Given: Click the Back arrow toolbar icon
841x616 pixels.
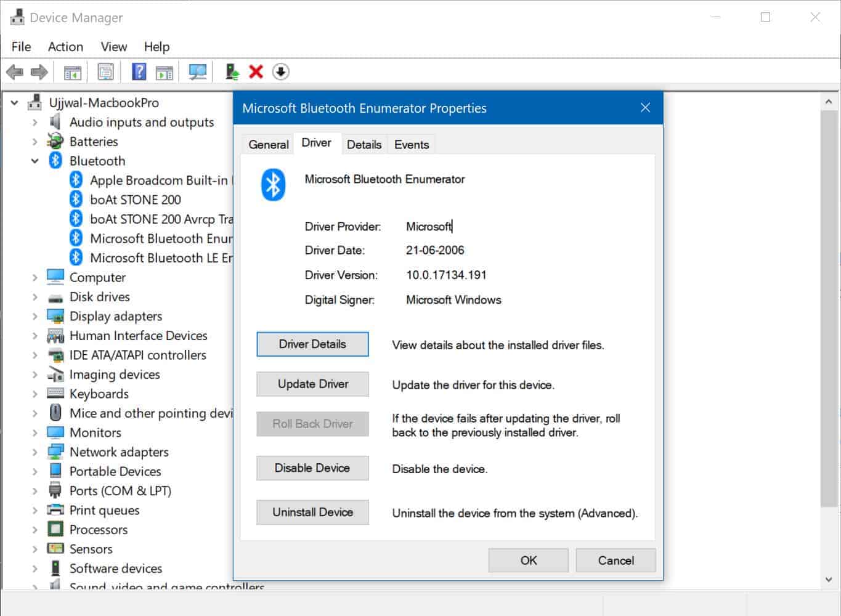Looking at the screenshot, I should click(x=15, y=72).
